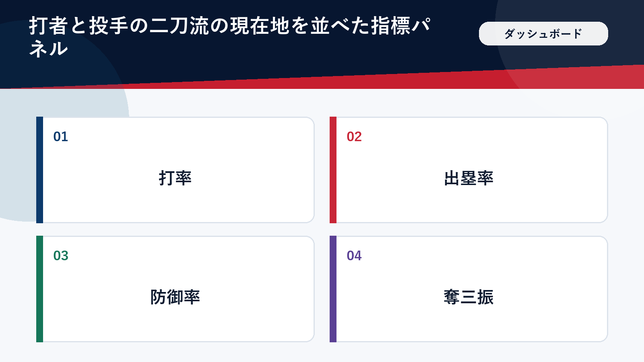Click the 奪三振 text label
The image size is (644, 362).
click(x=469, y=297)
